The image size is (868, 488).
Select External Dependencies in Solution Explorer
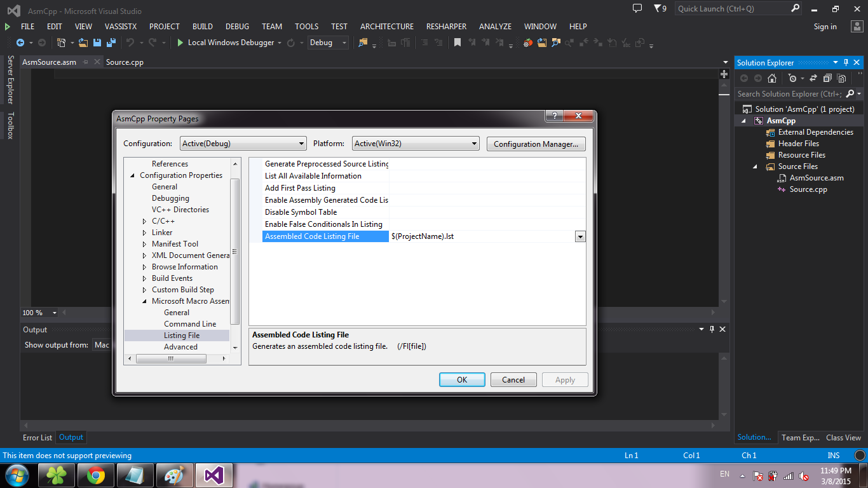click(x=816, y=132)
